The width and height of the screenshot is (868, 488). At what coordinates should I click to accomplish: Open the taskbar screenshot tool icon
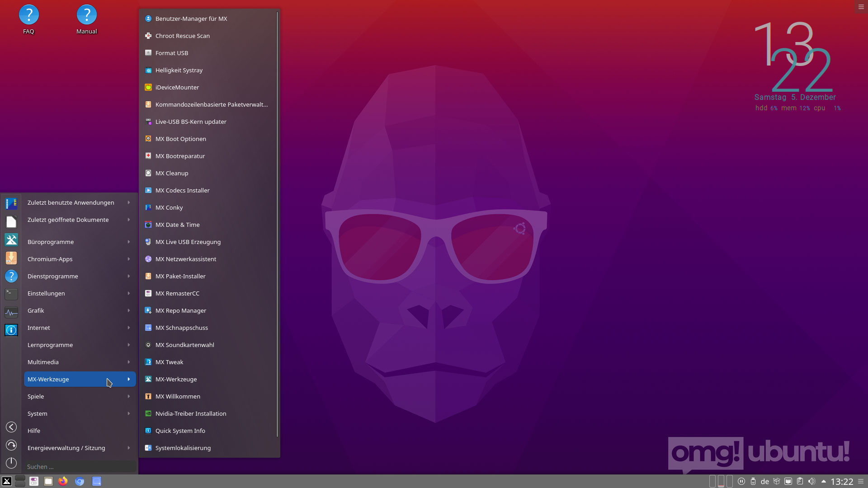tap(97, 481)
